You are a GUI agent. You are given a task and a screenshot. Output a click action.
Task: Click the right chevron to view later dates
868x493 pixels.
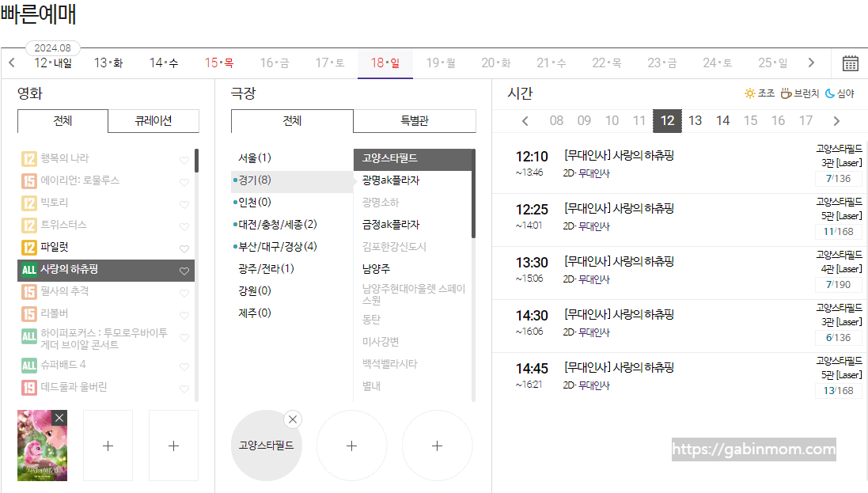click(810, 62)
